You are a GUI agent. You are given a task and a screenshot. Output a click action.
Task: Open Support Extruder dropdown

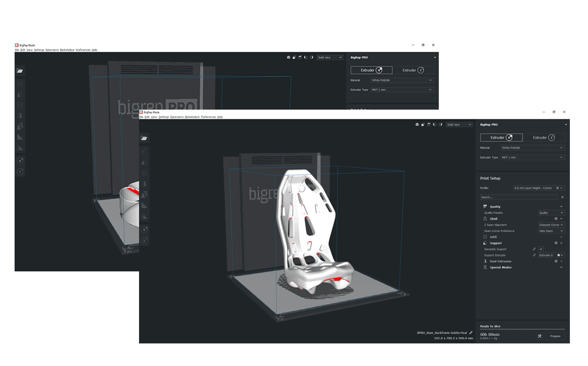tap(551, 255)
